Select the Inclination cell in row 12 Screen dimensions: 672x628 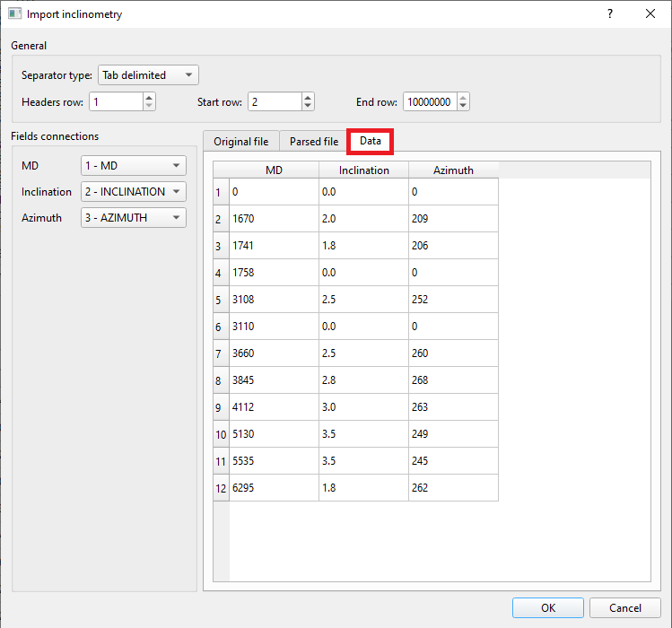[x=364, y=488]
